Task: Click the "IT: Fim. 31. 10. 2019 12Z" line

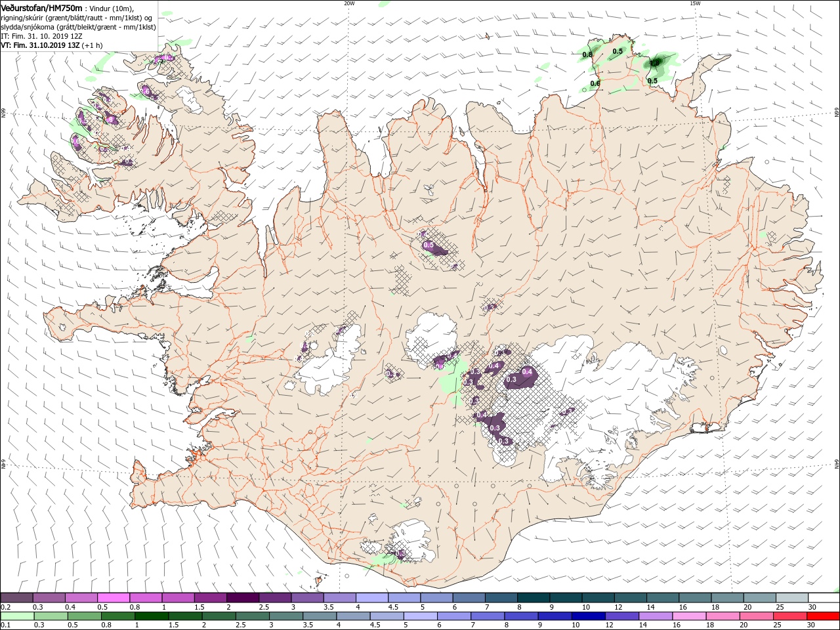Action: tap(41, 36)
